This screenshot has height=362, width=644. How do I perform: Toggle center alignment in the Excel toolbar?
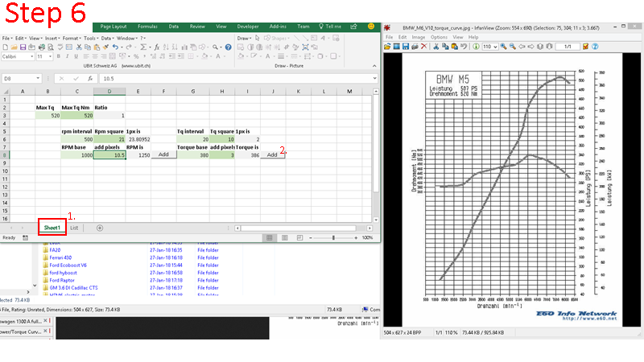(x=95, y=56)
